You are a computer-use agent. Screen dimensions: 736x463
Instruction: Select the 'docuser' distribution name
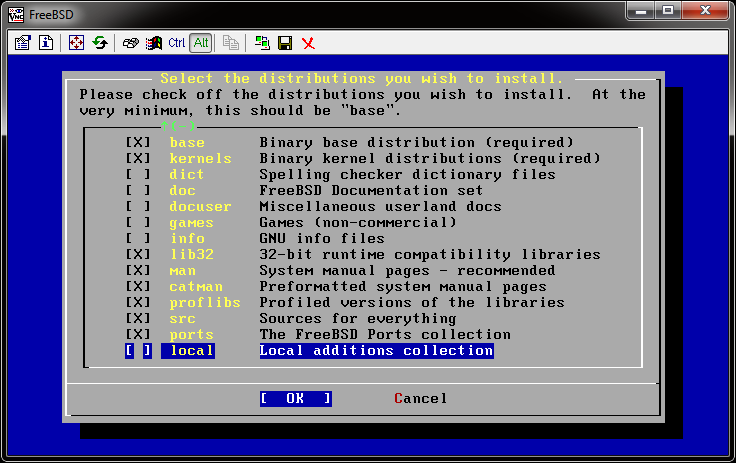point(200,206)
